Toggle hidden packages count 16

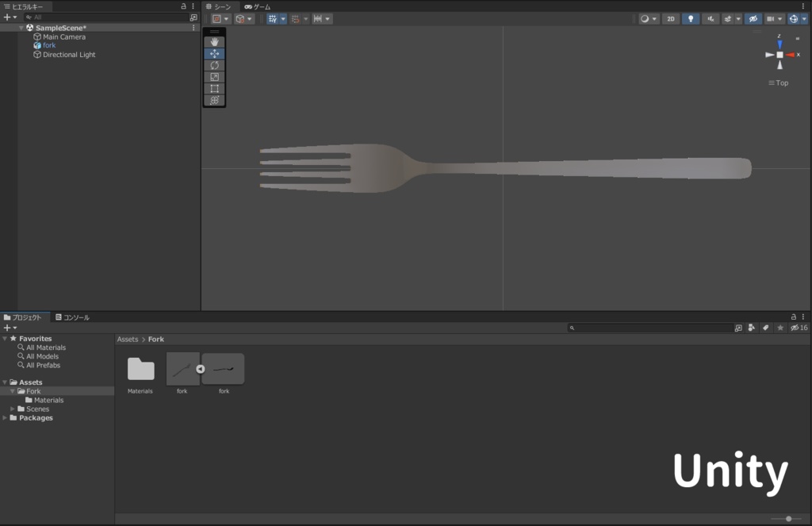coord(799,328)
